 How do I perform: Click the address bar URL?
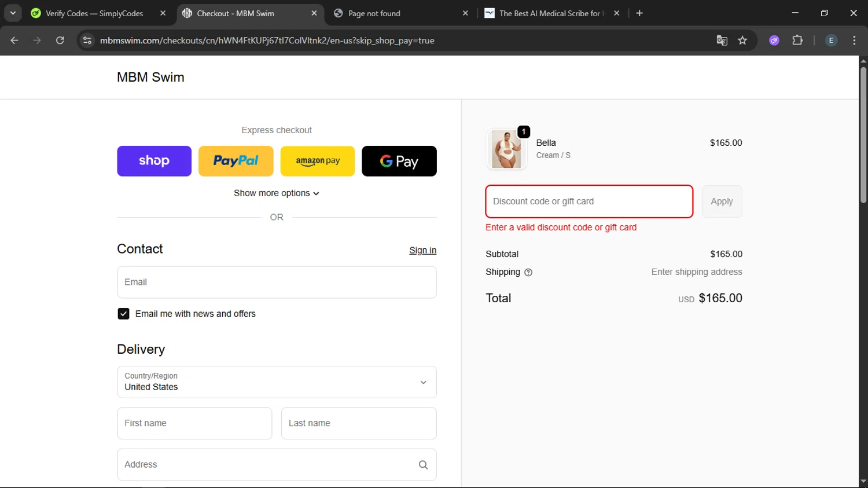coord(267,41)
